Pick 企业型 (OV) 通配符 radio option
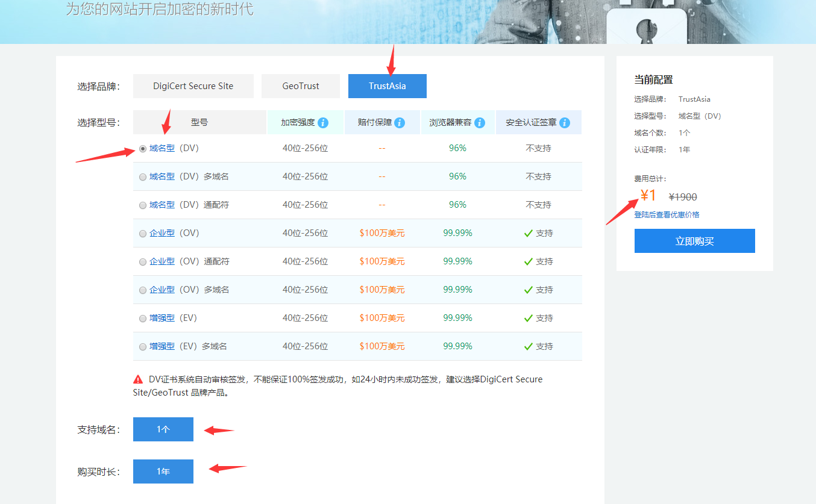Screen dimensions: 816x504 point(143,262)
